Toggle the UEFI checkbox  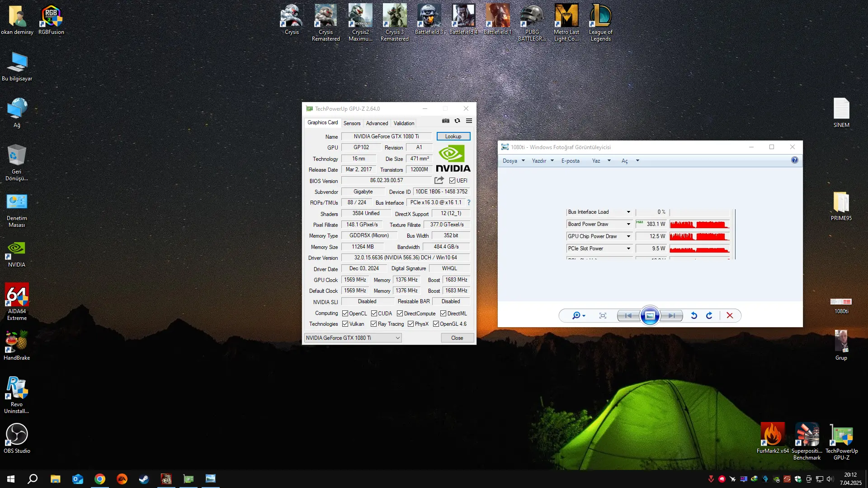point(452,181)
